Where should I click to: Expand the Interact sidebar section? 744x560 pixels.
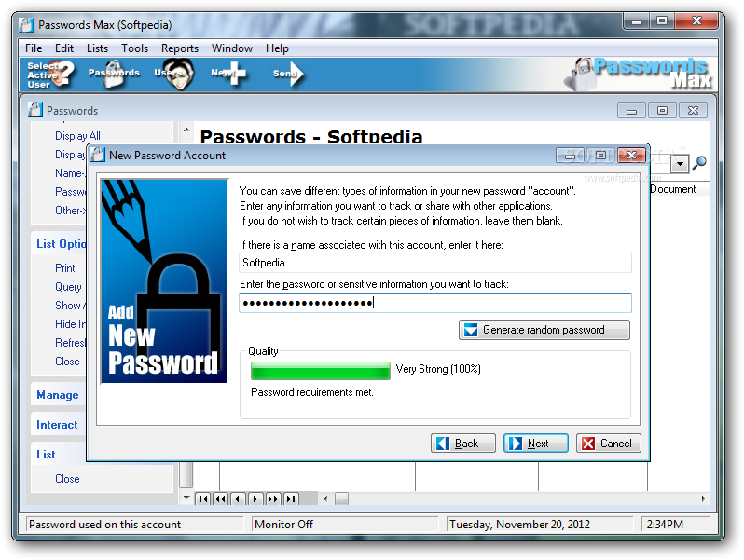coord(57,425)
